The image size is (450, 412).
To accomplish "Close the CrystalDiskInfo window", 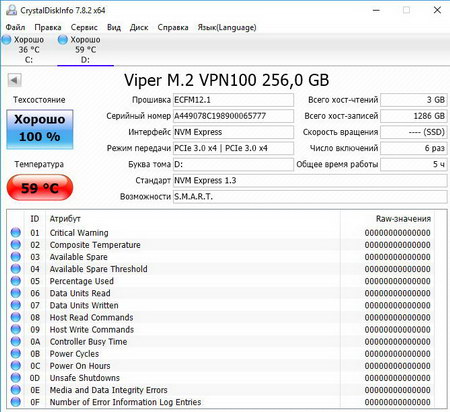I will (x=437, y=10).
